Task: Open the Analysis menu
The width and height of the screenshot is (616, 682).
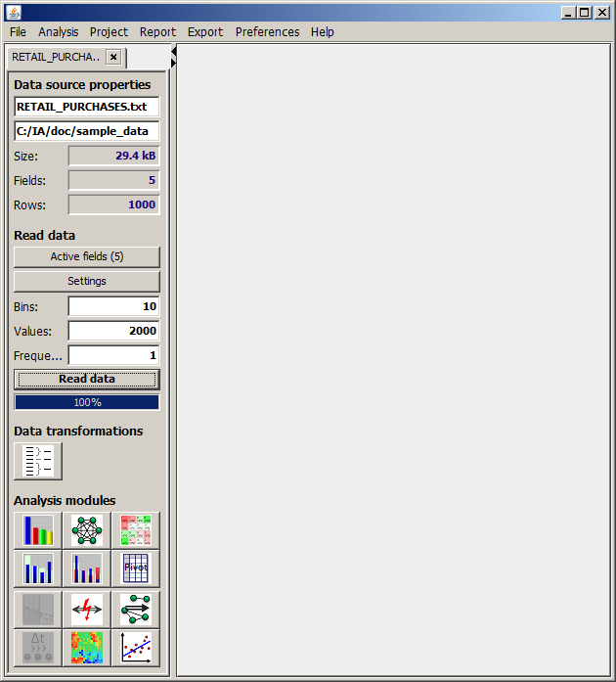Action: (x=59, y=31)
